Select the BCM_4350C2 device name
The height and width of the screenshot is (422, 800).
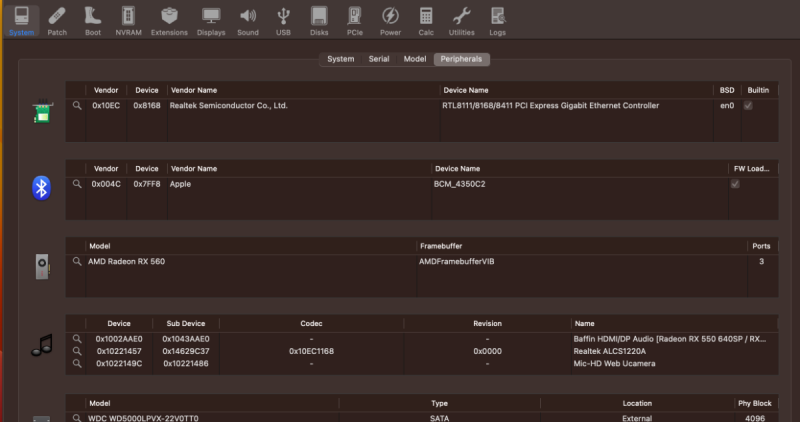[459, 184]
